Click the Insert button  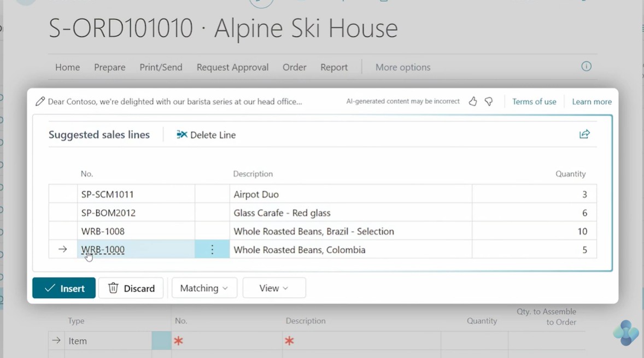pyautogui.click(x=63, y=287)
